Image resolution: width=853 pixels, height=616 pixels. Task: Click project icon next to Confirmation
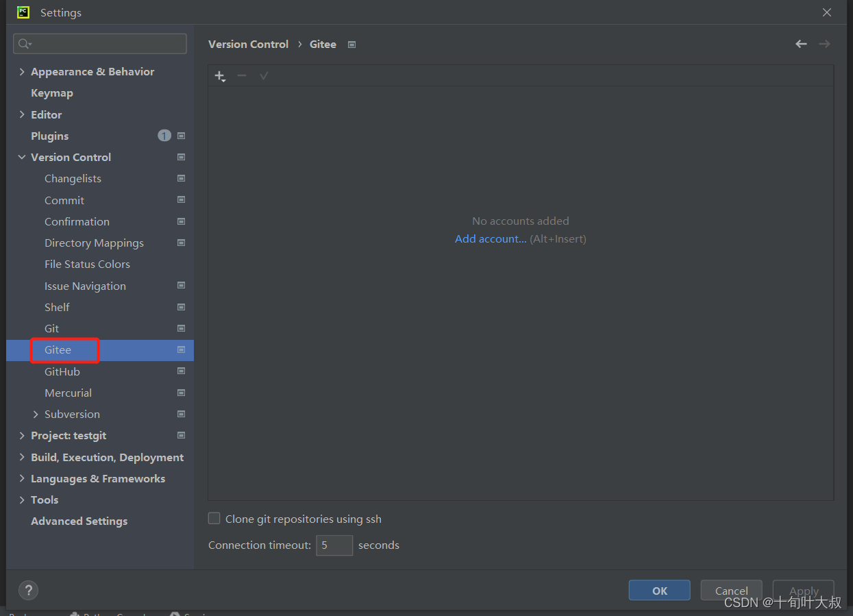(x=182, y=221)
